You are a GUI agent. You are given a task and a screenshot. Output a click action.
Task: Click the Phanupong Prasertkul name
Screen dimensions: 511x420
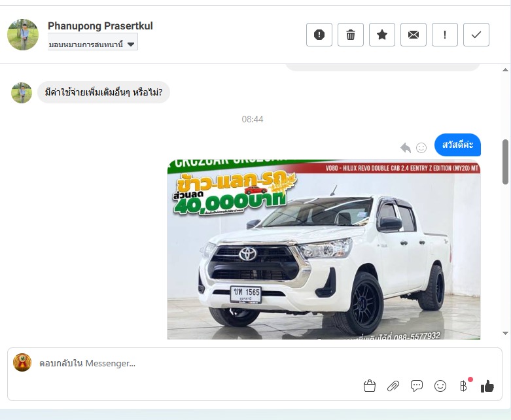(x=100, y=26)
